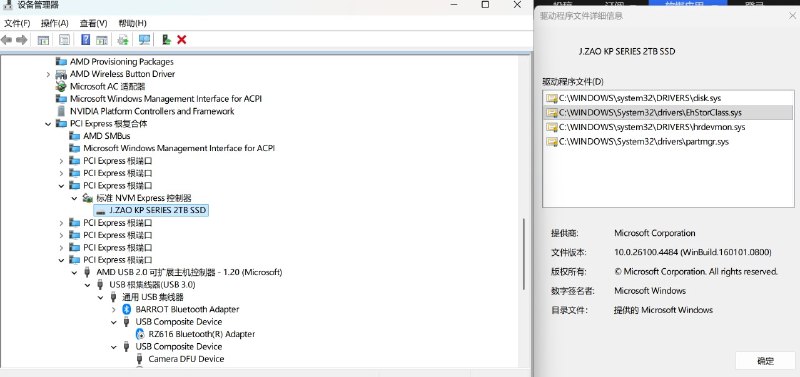The image size is (800, 377).
Task: Open the 文件(F) menu
Action: tap(17, 23)
